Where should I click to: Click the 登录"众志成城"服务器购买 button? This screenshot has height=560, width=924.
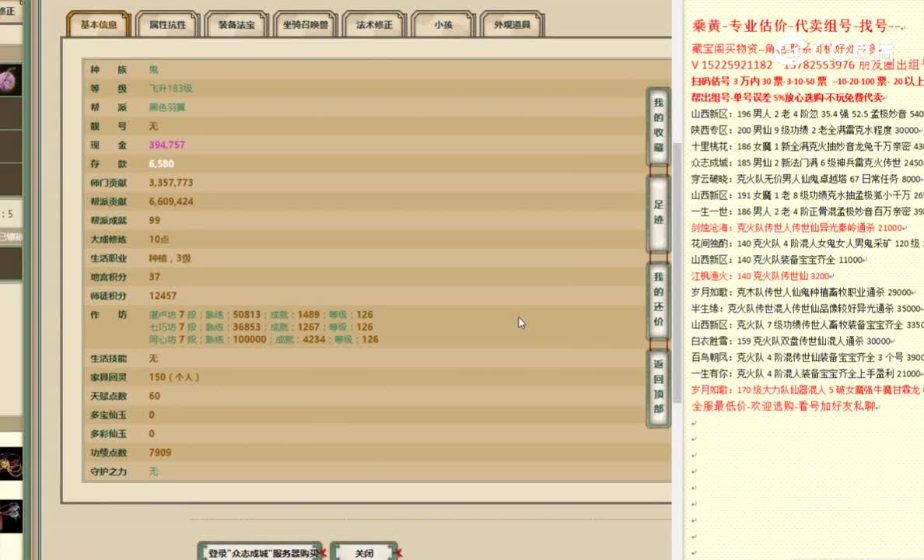coord(260,553)
